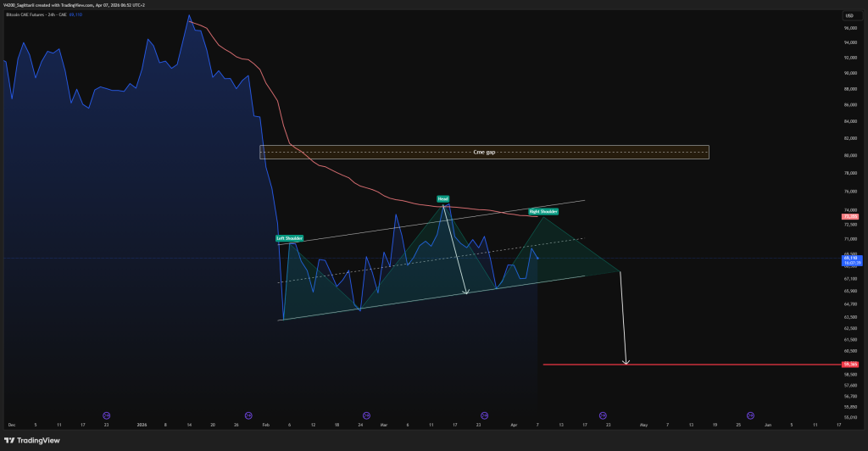Select the Left Shoulder label
Screen dimensions: 868x451
(x=289, y=238)
